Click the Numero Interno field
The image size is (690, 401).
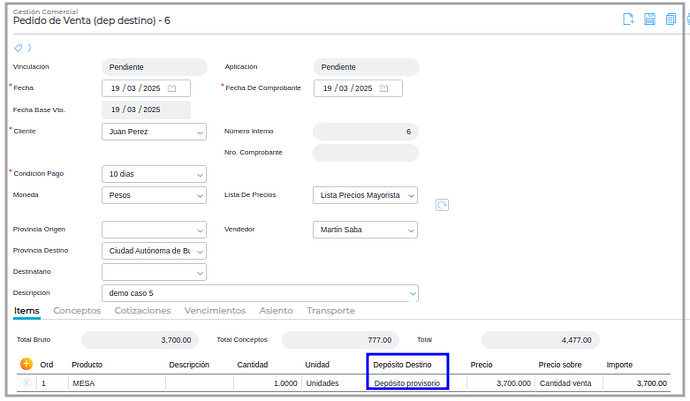(366, 132)
